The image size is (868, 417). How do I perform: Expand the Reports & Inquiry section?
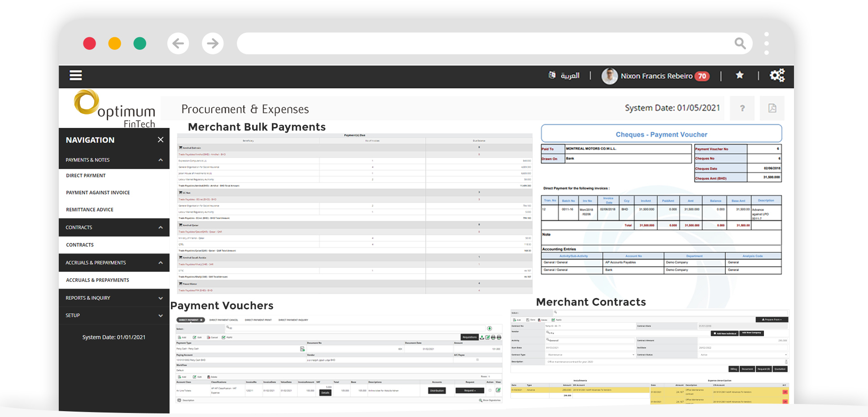[161, 298]
